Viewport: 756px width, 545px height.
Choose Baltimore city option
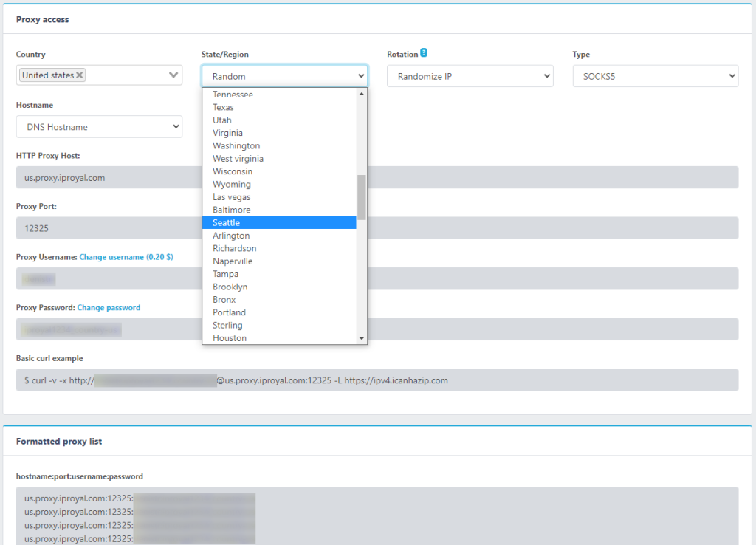pyautogui.click(x=279, y=210)
